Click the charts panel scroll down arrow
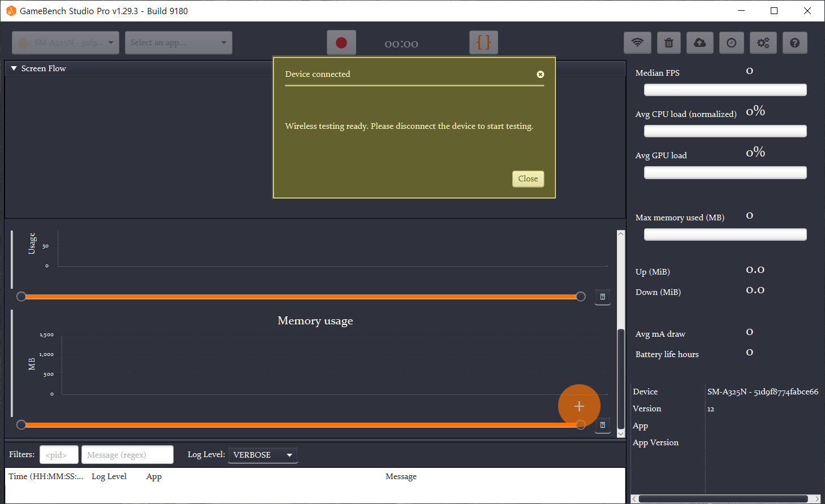The height and width of the screenshot is (504, 825). click(621, 434)
